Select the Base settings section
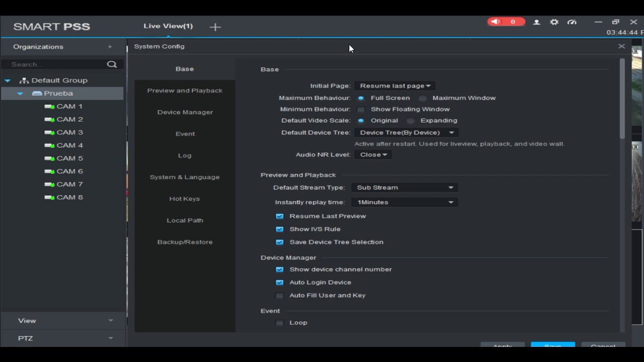Viewport: 644px width, 362px height. tap(185, 69)
